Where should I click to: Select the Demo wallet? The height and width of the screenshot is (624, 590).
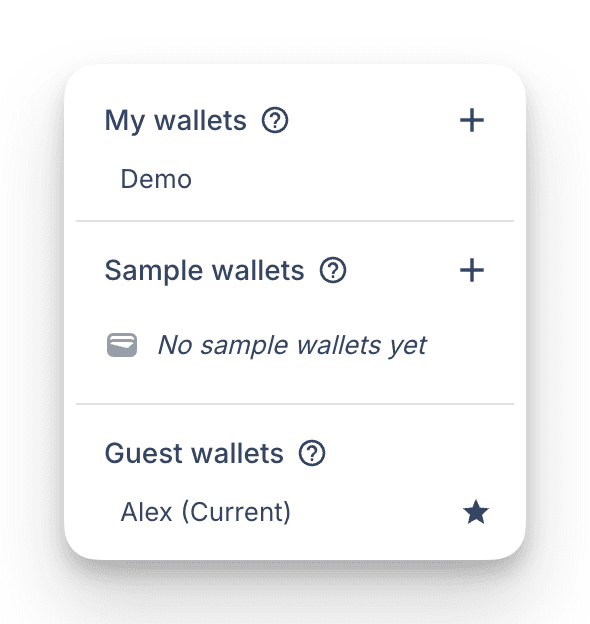point(295,179)
